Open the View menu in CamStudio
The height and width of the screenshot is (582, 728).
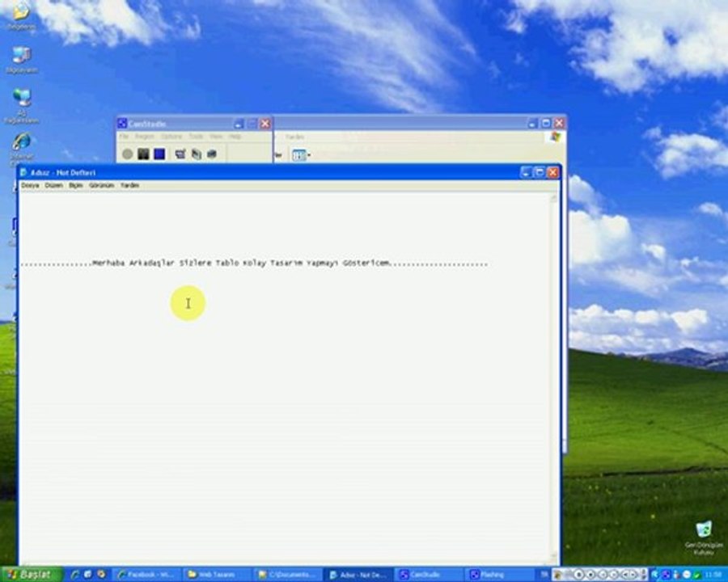tap(216, 137)
